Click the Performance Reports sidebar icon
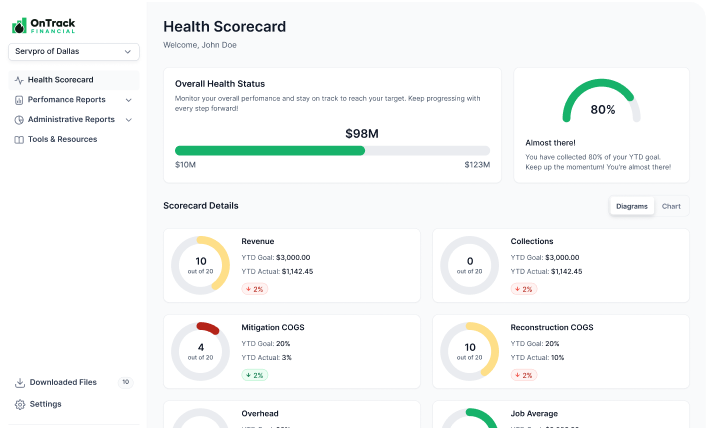Screen dimensions: 706x428 (x=19, y=100)
